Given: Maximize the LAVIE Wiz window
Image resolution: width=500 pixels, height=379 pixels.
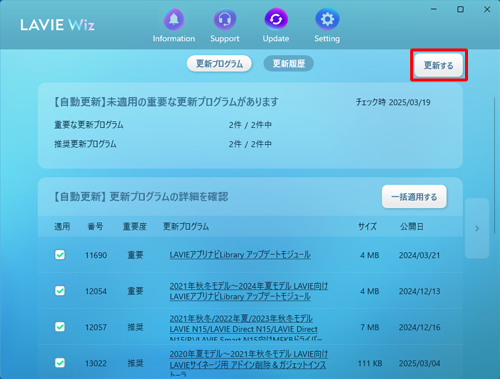Looking at the screenshot, I should tap(460, 9).
